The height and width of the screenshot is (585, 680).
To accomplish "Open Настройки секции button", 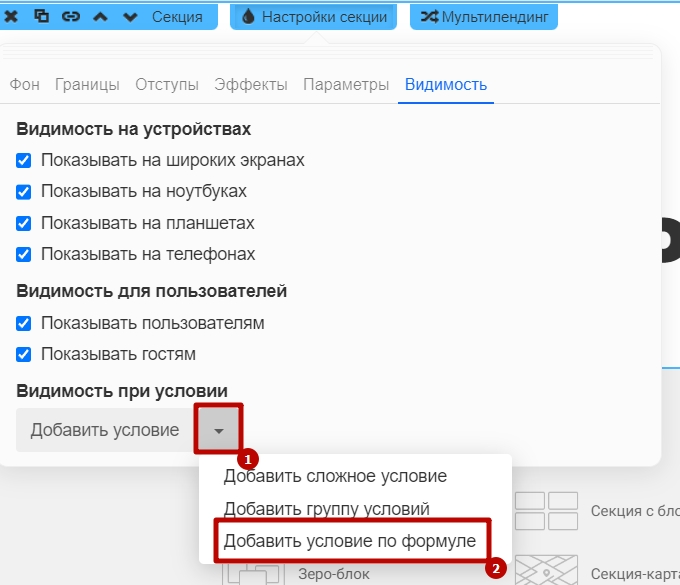I will click(314, 17).
